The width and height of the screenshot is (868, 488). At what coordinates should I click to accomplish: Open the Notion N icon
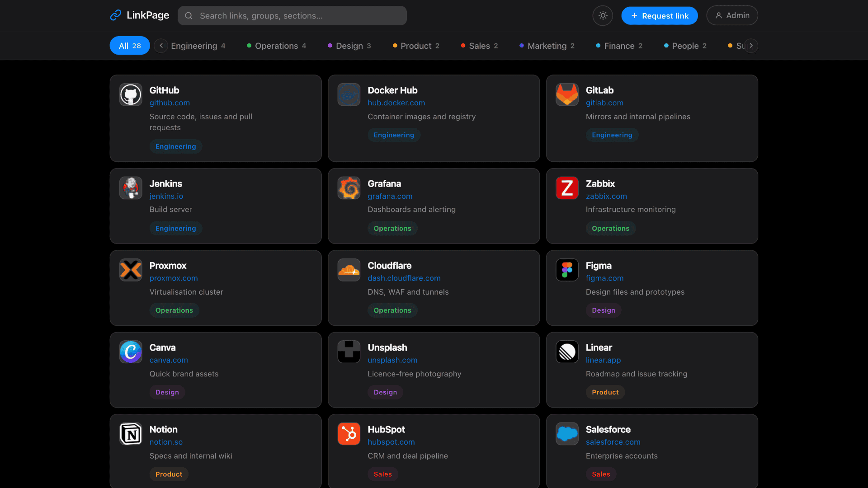click(x=131, y=434)
